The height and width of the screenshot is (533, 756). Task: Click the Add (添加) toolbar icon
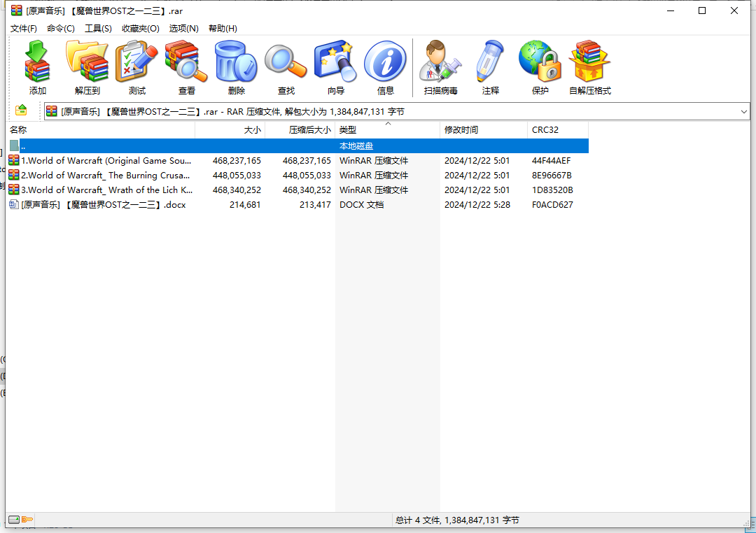tap(37, 68)
